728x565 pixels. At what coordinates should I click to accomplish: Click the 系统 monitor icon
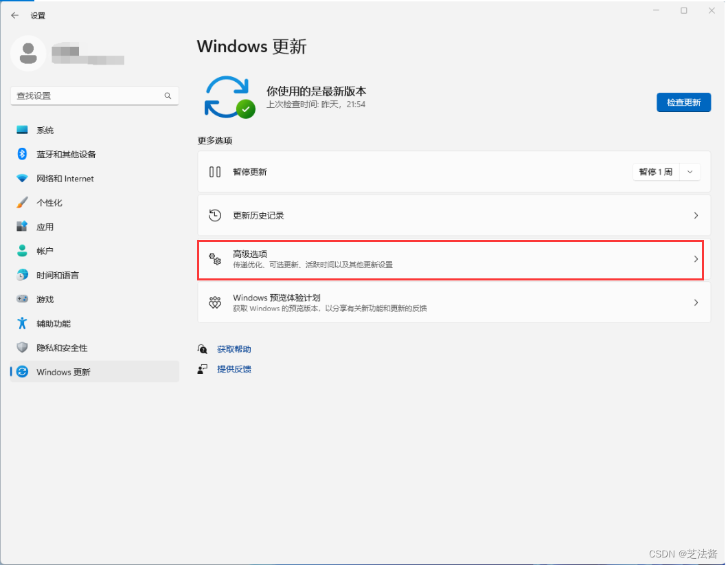click(22, 130)
